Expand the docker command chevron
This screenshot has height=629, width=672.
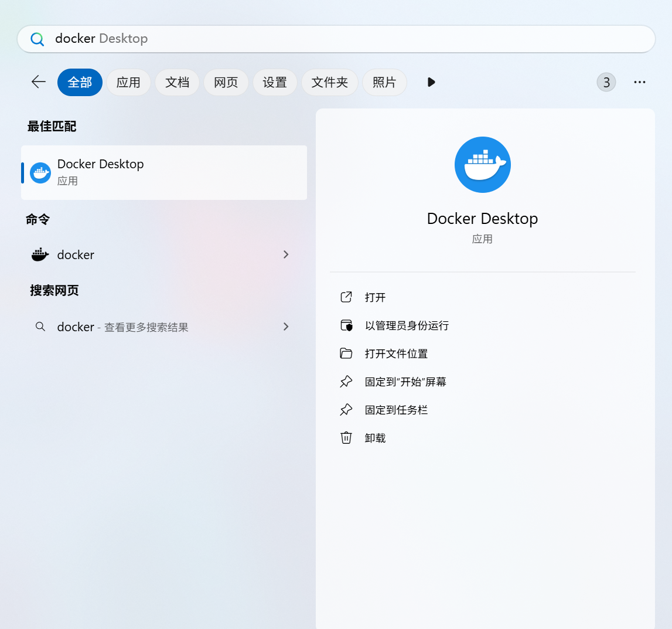(x=286, y=254)
